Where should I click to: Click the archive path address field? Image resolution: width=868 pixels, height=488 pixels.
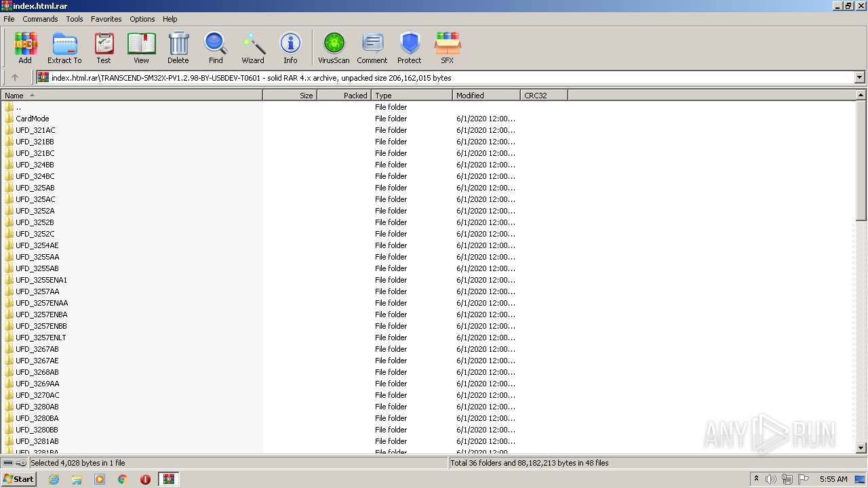click(x=446, y=78)
